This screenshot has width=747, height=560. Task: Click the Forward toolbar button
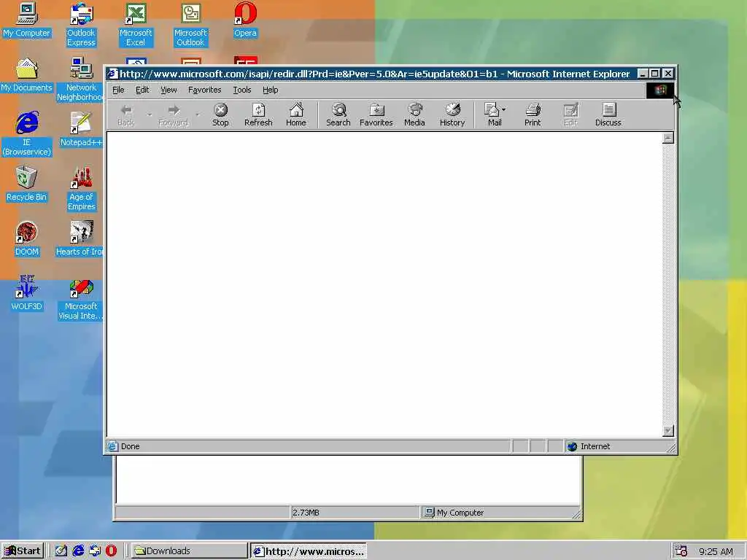point(174,114)
